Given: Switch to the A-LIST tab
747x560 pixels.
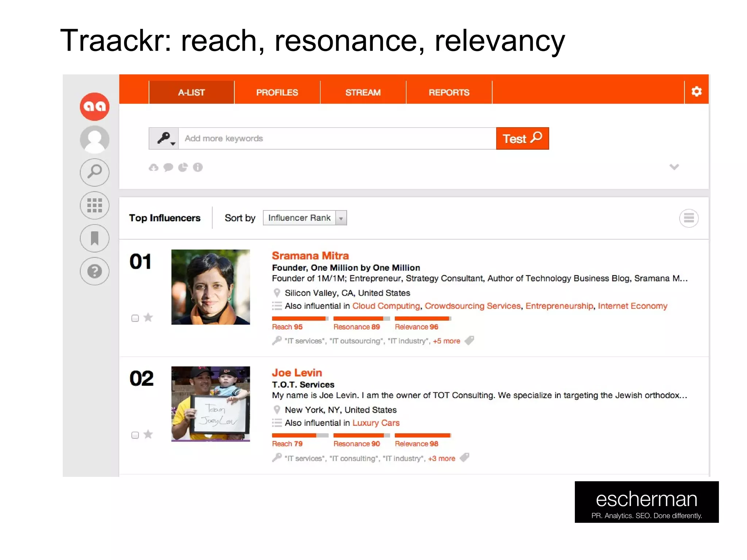Looking at the screenshot, I should pyautogui.click(x=191, y=92).
